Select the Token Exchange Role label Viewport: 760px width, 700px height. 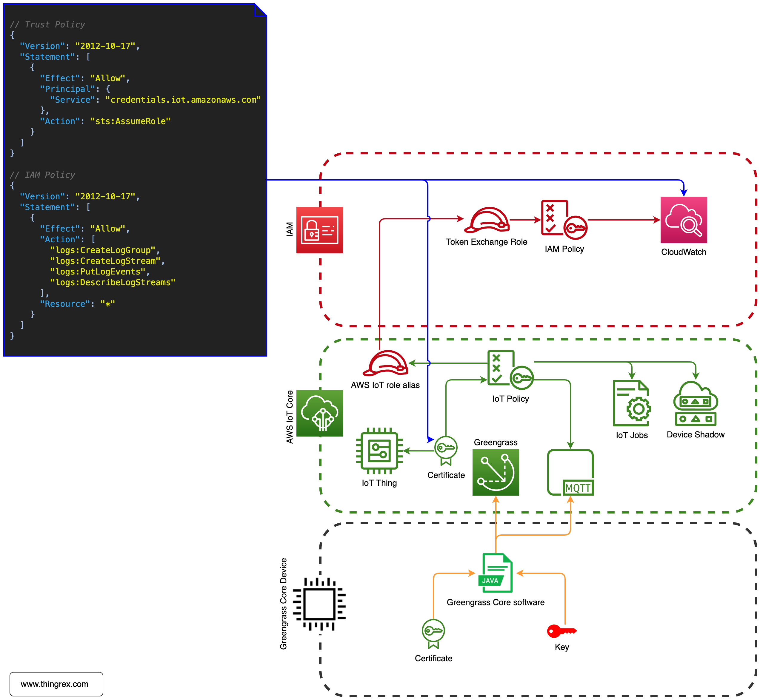pos(487,242)
